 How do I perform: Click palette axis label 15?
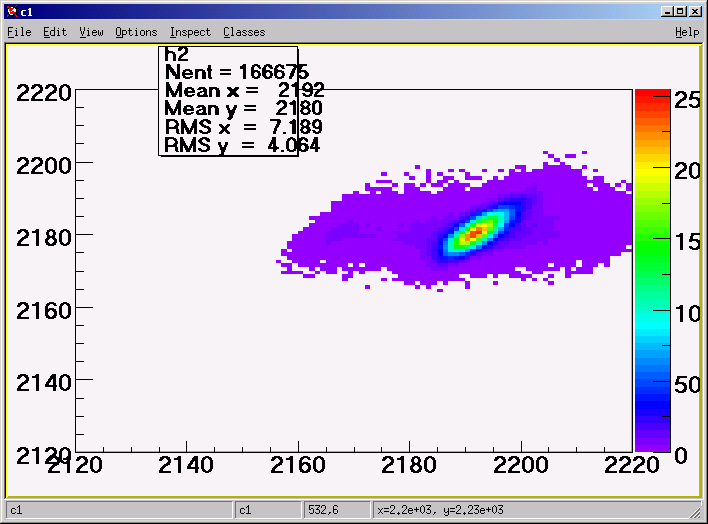tap(688, 242)
